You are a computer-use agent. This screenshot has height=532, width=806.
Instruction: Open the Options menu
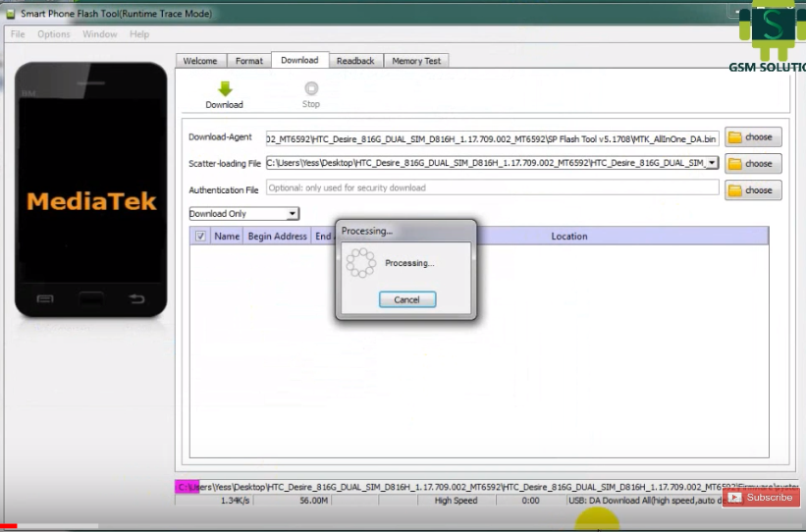(x=53, y=34)
